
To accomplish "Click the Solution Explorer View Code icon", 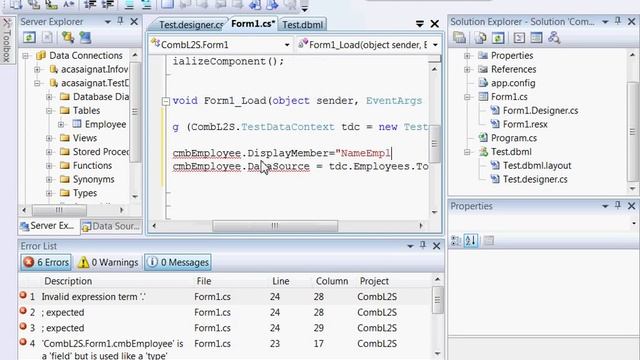I will 519,38.
